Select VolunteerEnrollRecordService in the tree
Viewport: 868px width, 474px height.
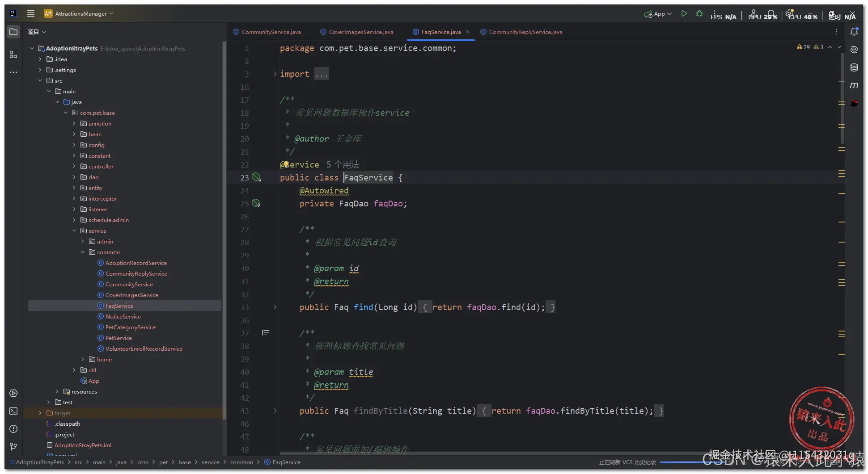pos(144,348)
